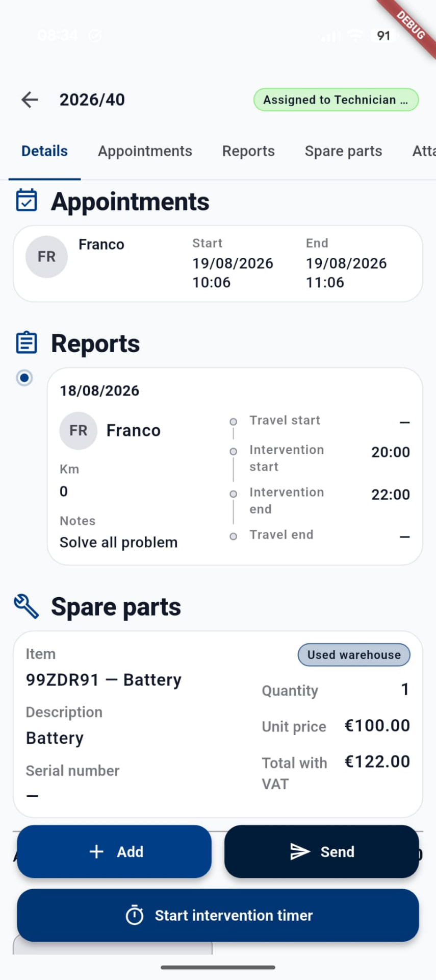
Task: Open the Assigned to Technician status chip
Action: point(336,100)
